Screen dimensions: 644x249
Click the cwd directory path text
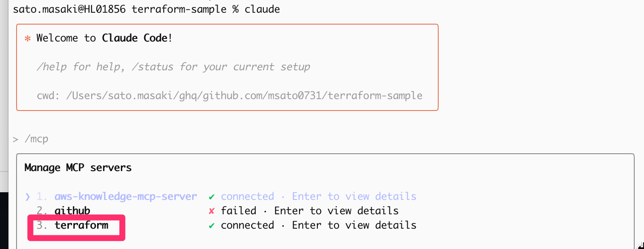(244, 96)
